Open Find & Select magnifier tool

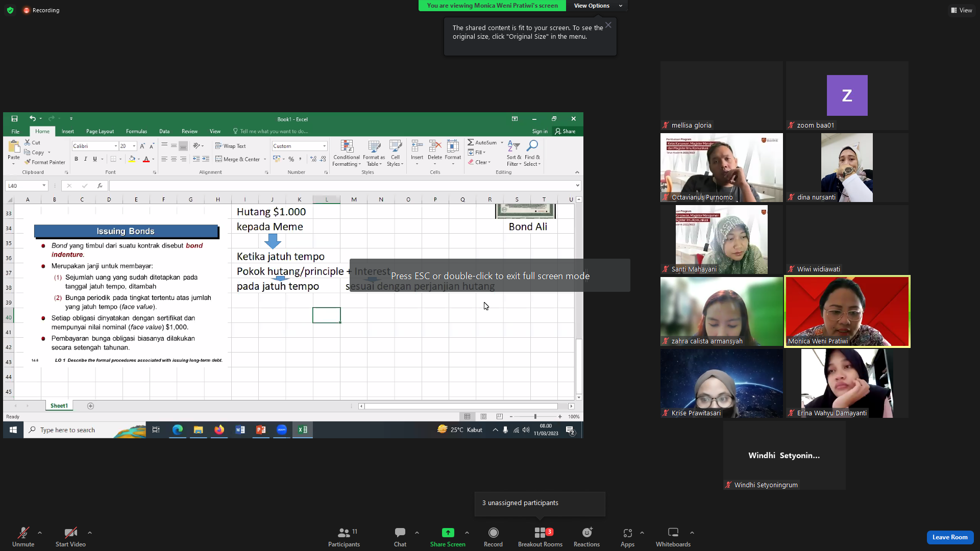[x=532, y=153]
